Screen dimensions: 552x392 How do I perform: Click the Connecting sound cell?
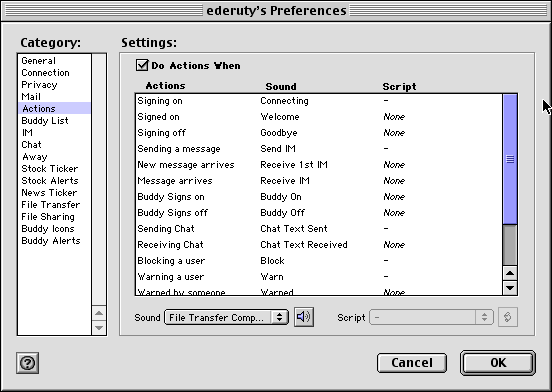284,101
